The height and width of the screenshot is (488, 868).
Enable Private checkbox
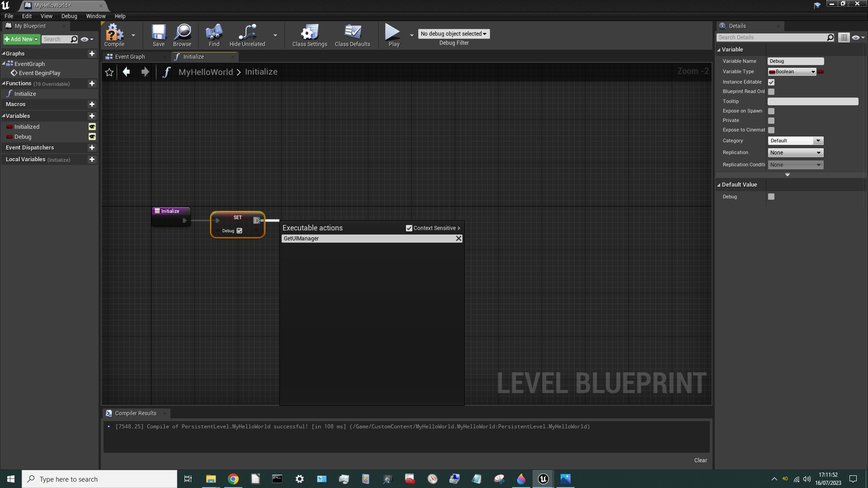pos(771,121)
